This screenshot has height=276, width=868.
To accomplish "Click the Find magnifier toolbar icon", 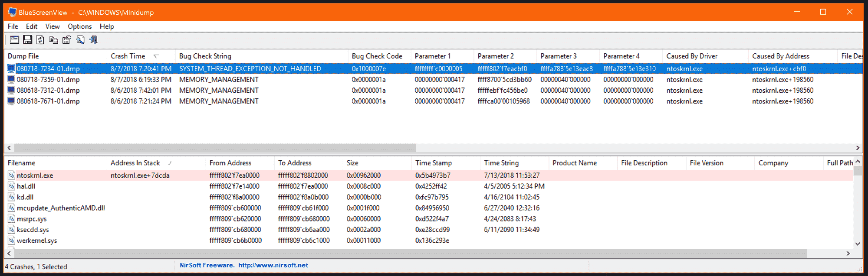I will (80, 40).
